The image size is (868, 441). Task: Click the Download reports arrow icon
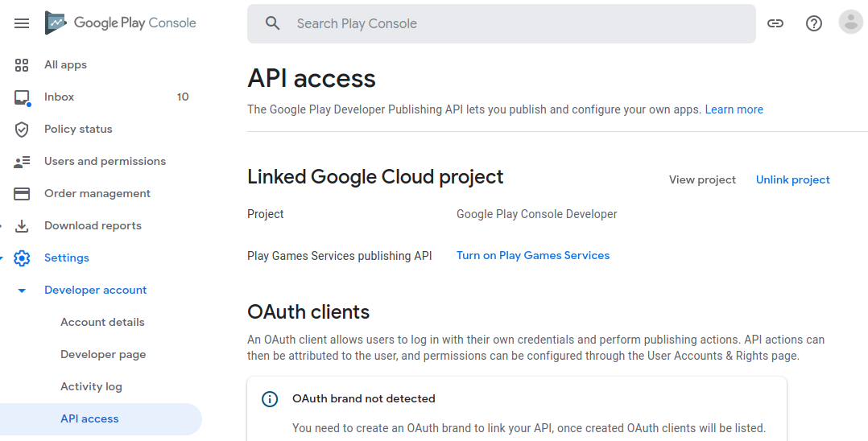tap(22, 226)
